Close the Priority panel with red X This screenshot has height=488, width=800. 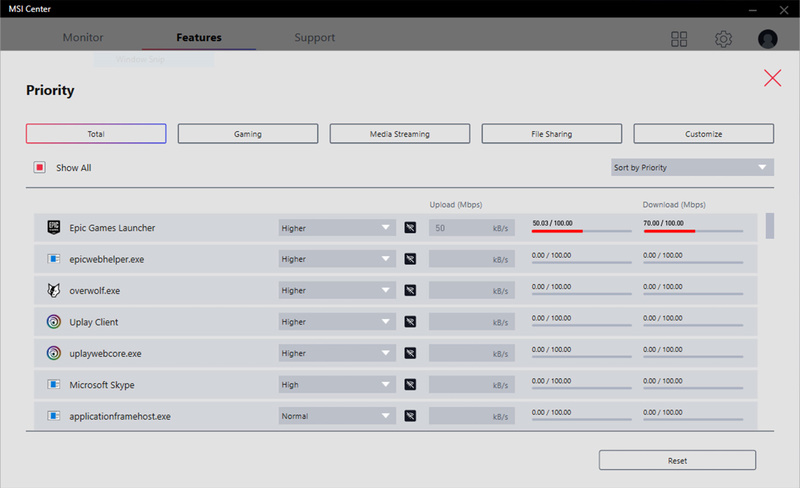[x=772, y=78]
